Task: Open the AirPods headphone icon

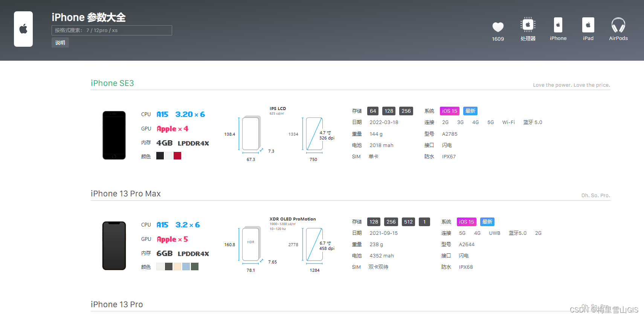Action: (x=618, y=25)
